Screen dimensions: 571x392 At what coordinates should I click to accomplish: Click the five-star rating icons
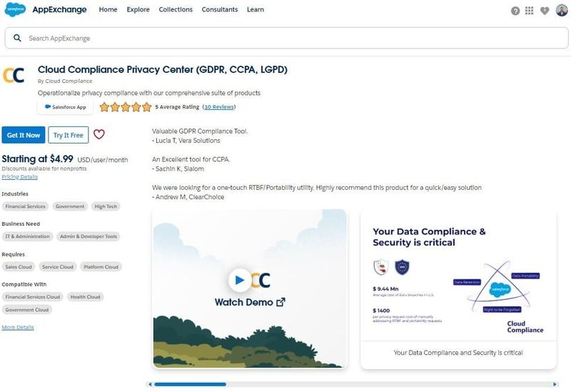click(126, 107)
